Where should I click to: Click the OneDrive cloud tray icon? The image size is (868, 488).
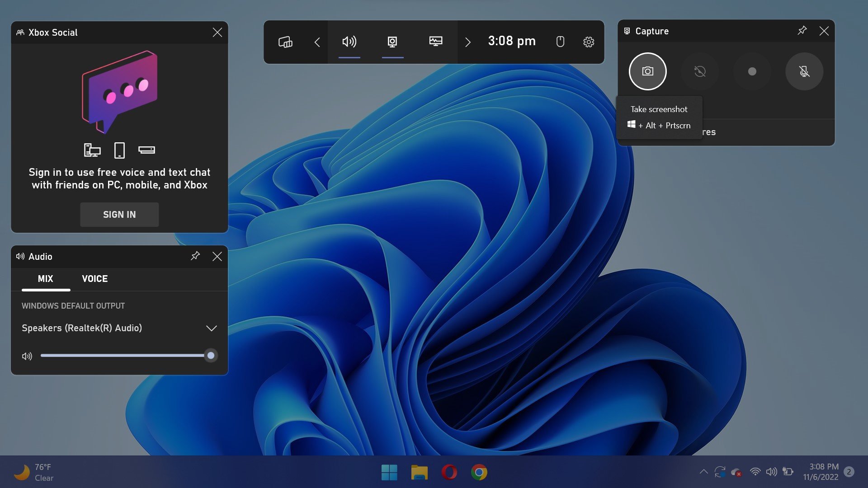[736, 472]
